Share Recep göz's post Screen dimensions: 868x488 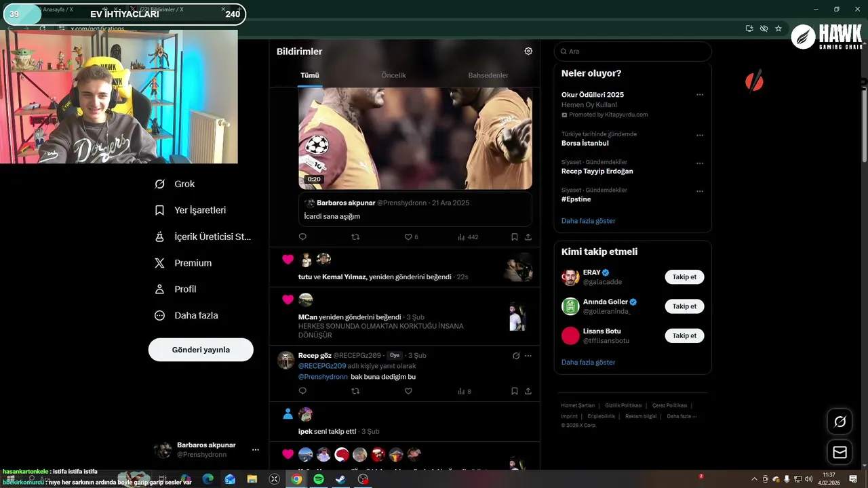pos(528,391)
